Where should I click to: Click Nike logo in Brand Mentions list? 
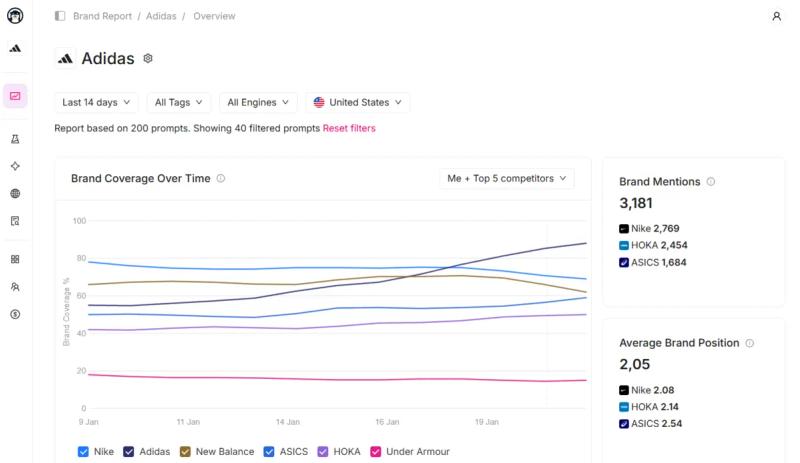pos(623,229)
